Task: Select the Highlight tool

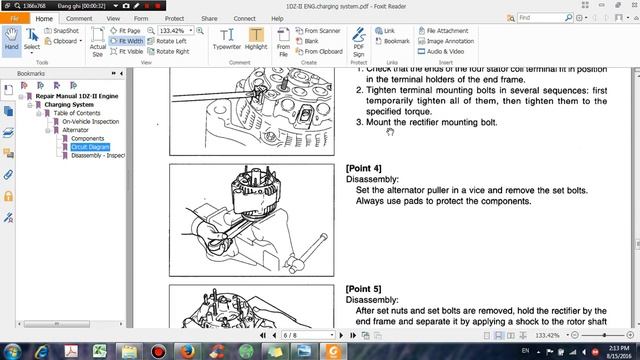Action: click(x=256, y=39)
